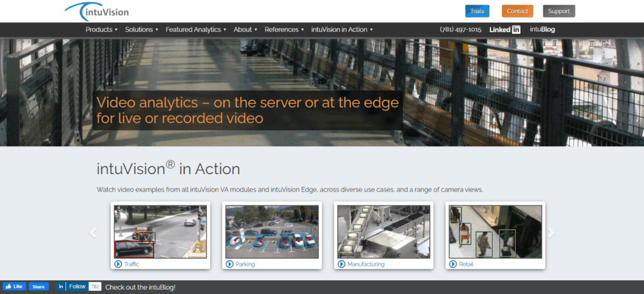Expand the Products dropdown menu
Screen dimensions: 644x294
click(101, 30)
